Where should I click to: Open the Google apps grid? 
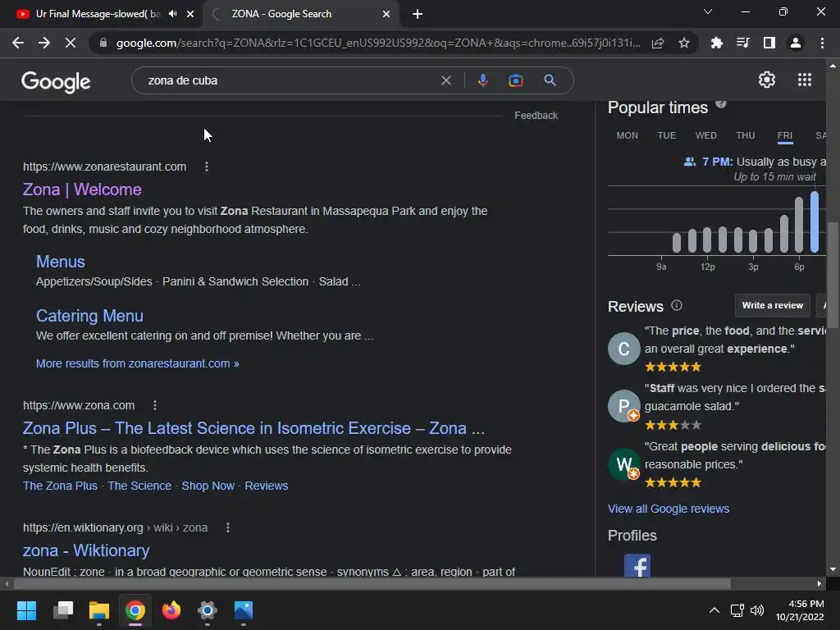pyautogui.click(x=804, y=80)
